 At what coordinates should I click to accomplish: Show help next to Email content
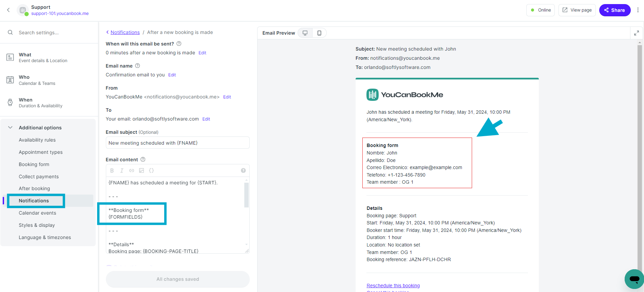pos(143,160)
